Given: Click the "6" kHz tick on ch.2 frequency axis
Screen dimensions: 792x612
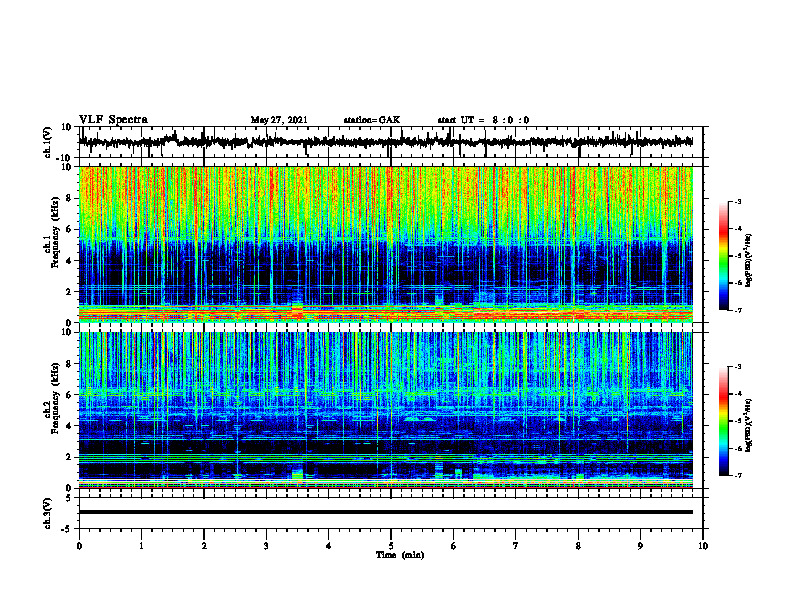Looking at the screenshot, I should coord(69,395).
